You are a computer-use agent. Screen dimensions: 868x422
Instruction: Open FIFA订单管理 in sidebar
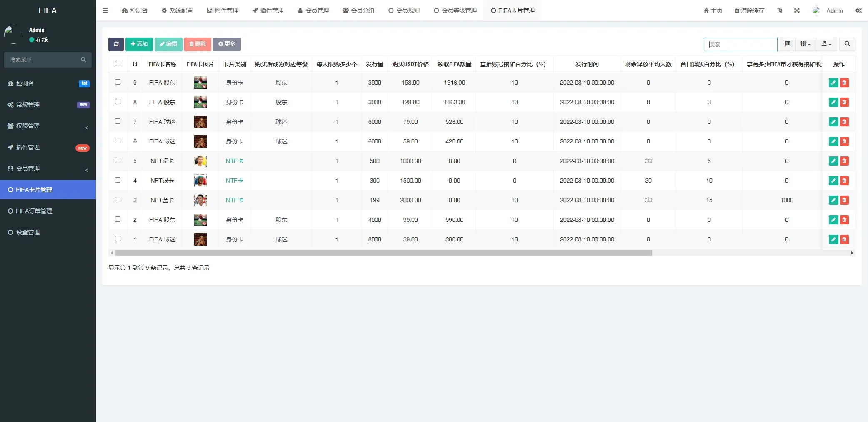pyautogui.click(x=48, y=211)
